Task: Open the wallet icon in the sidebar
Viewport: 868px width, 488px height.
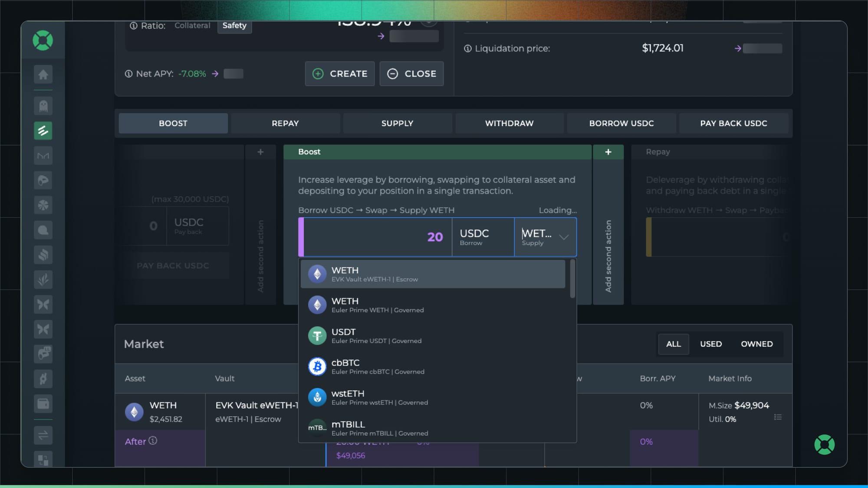Action: pyautogui.click(x=43, y=404)
